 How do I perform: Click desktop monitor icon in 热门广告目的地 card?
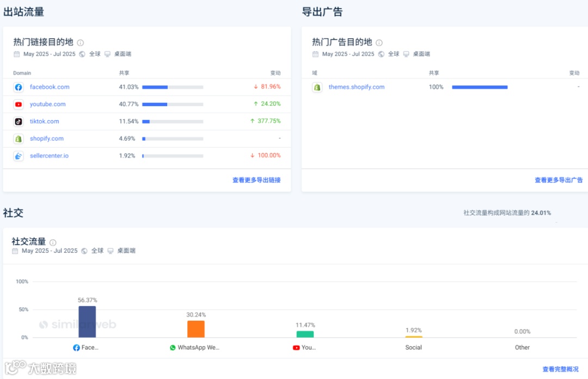pyautogui.click(x=406, y=54)
